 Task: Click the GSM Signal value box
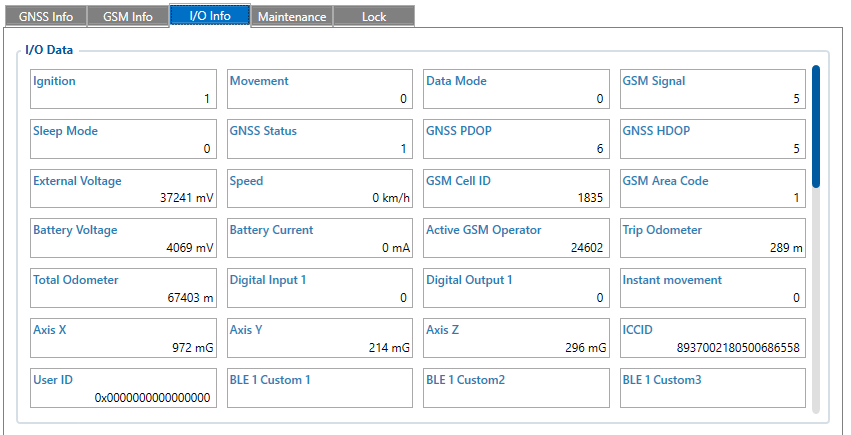(x=713, y=89)
